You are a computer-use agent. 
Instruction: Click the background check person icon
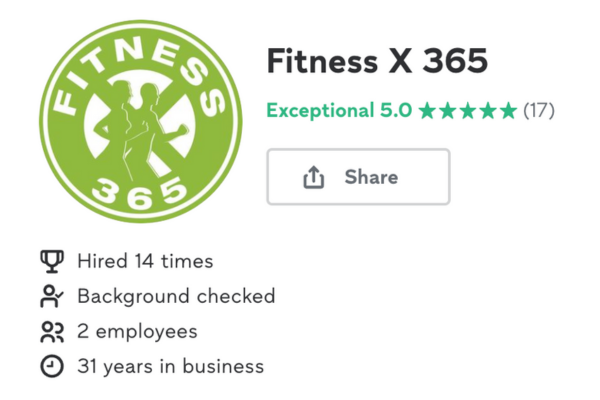tap(51, 296)
